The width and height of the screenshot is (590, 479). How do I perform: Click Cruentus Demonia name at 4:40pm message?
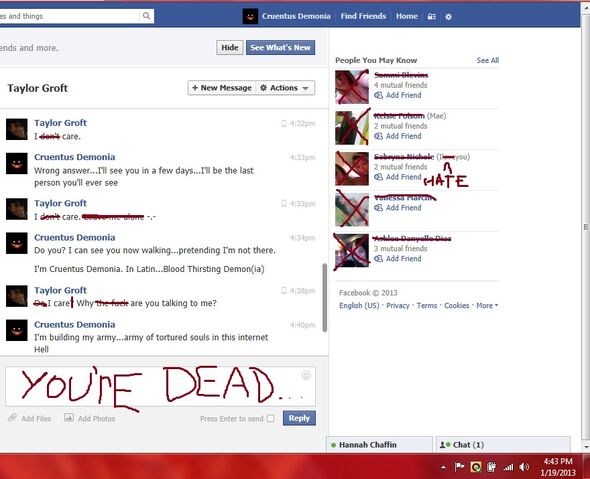75,324
